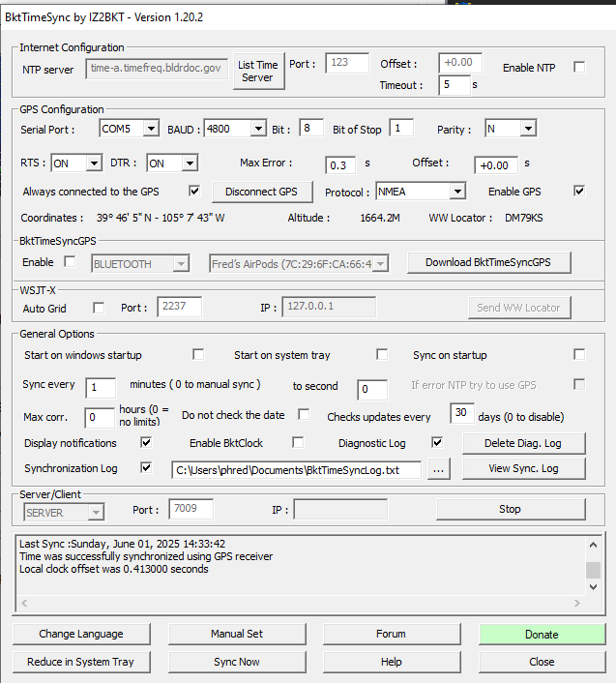Click the Max corr. hours field
Screen dimensions: 616x683
100,417
